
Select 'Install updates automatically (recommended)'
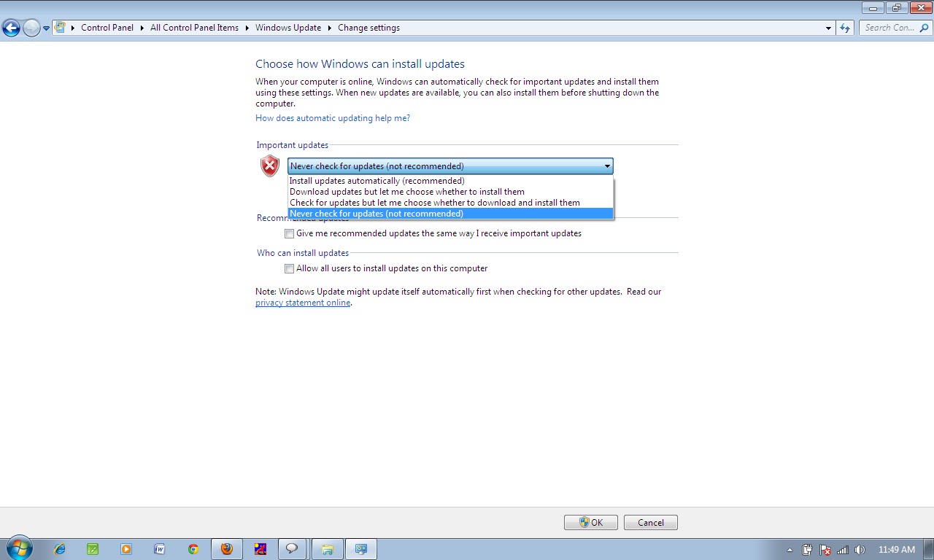pyautogui.click(x=451, y=181)
